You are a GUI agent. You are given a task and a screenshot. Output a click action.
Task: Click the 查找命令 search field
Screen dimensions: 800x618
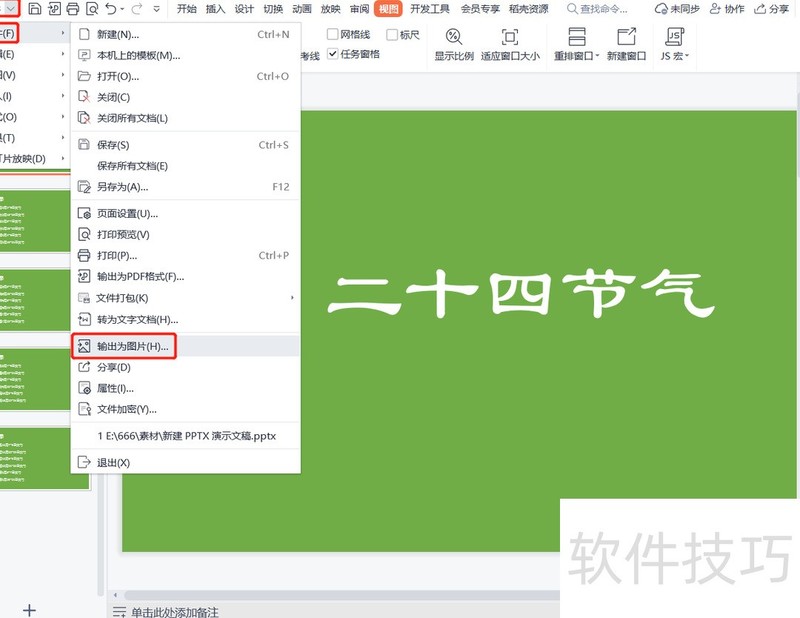(x=605, y=9)
